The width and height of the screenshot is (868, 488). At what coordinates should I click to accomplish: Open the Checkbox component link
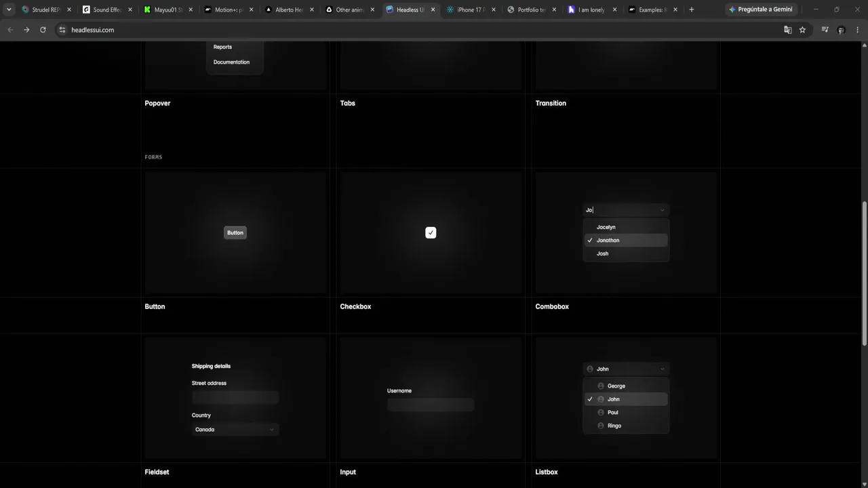click(355, 306)
